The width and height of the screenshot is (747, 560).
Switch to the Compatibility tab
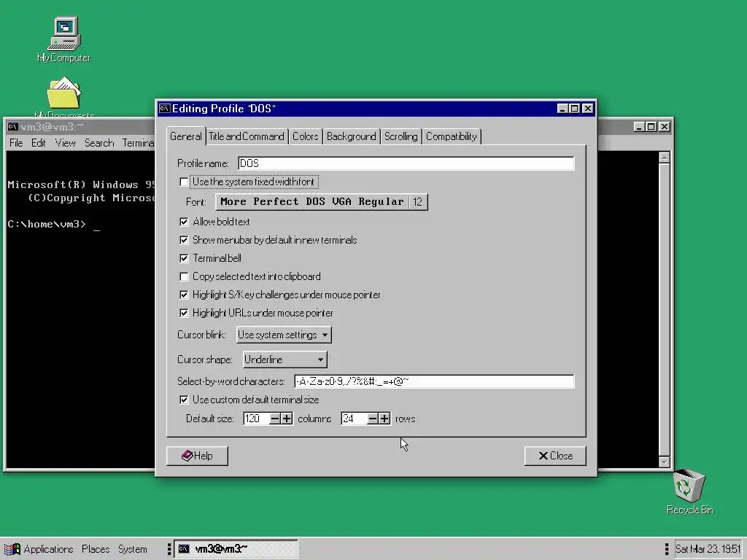pyautogui.click(x=451, y=136)
